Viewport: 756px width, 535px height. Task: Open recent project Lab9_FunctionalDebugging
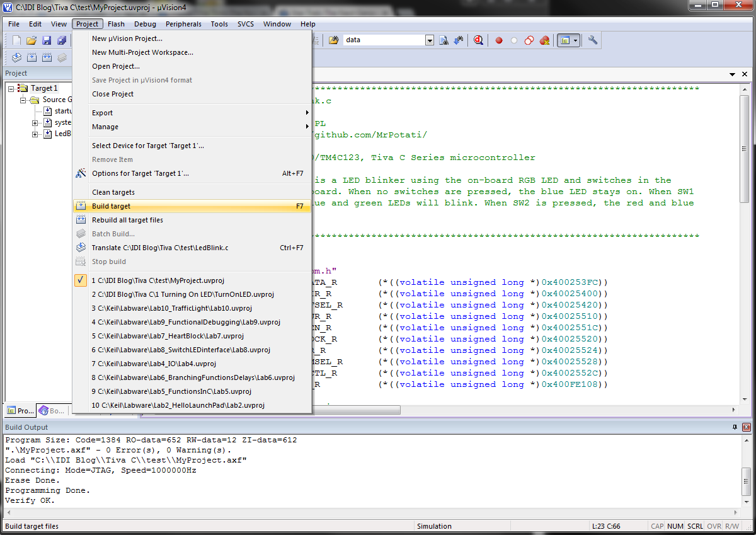tap(192, 322)
